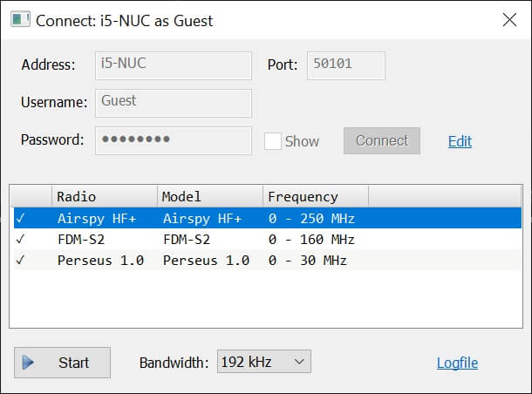
Task: Sort list by Model column header
Action: [209, 196]
